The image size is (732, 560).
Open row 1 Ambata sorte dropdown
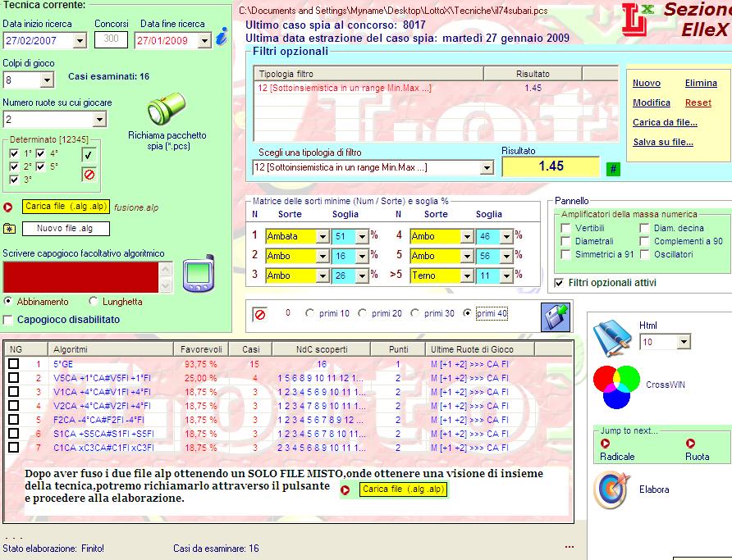[323, 237]
